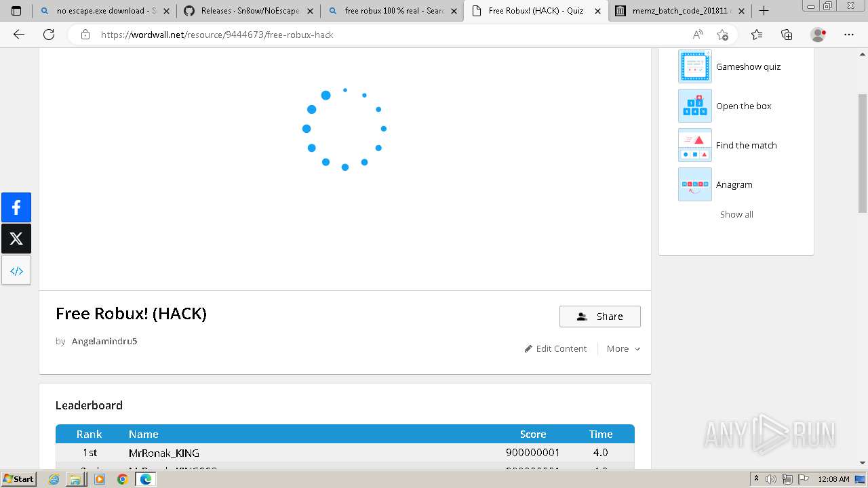Open Edge from taskbar
Screen dimensions: 868x488
(x=146, y=479)
